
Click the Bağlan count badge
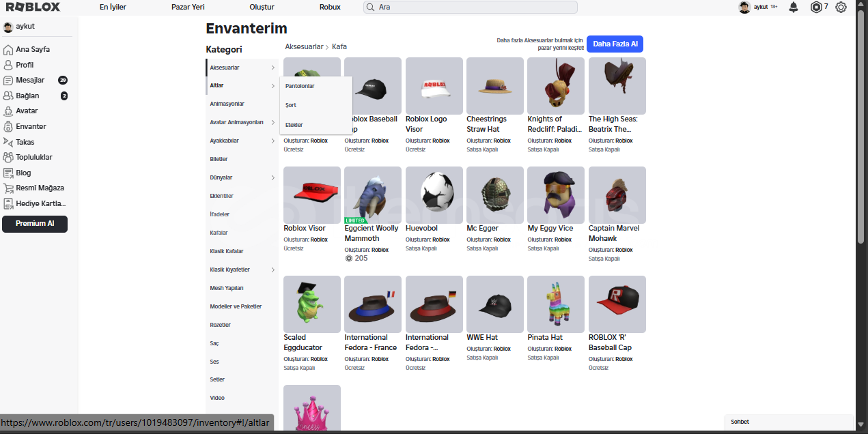point(64,96)
